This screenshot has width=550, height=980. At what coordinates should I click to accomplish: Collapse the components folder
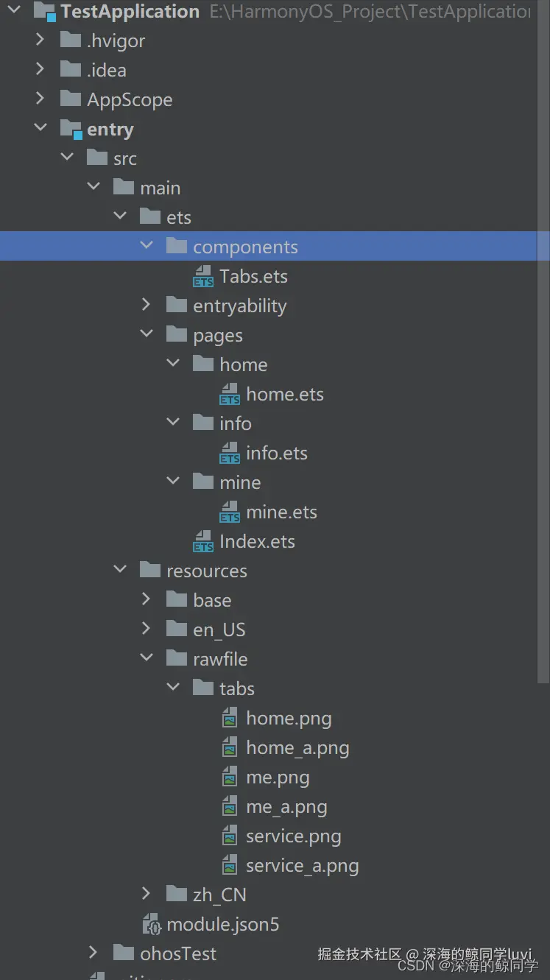coord(147,247)
